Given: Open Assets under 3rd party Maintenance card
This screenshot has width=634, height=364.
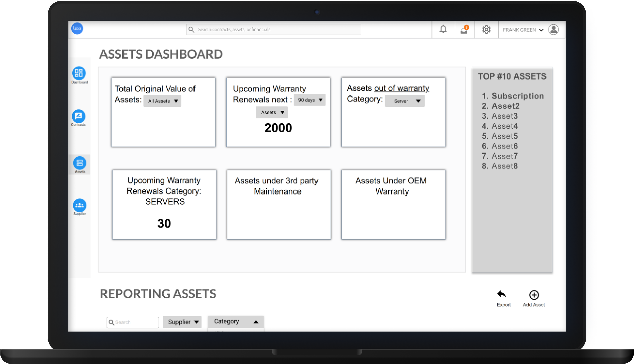Looking at the screenshot, I should point(279,205).
